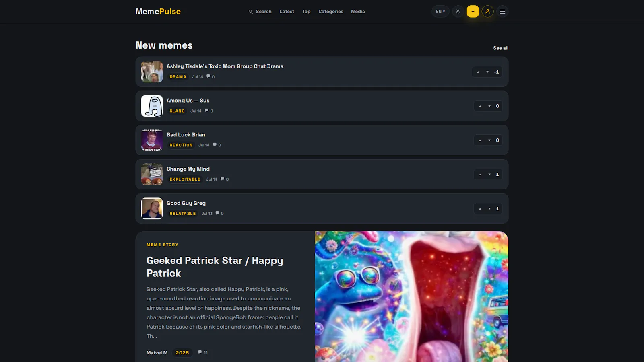Image resolution: width=644 pixels, height=362 pixels.
Task: Open the hamburger menu icon
Action: coord(502,12)
